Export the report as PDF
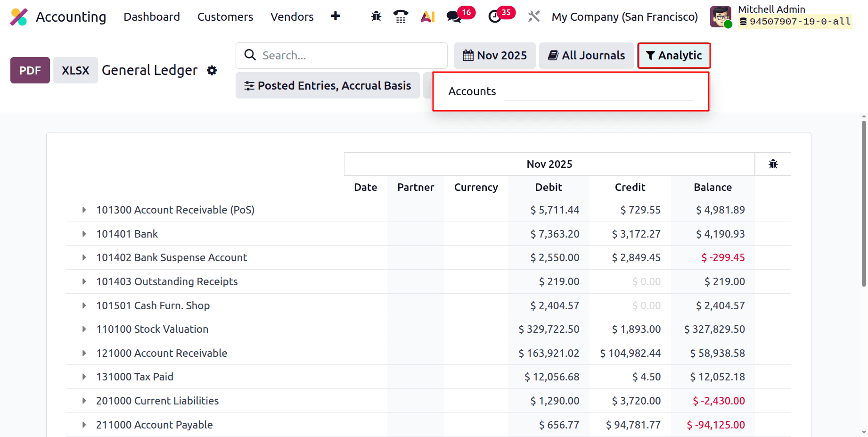 pyautogui.click(x=30, y=70)
